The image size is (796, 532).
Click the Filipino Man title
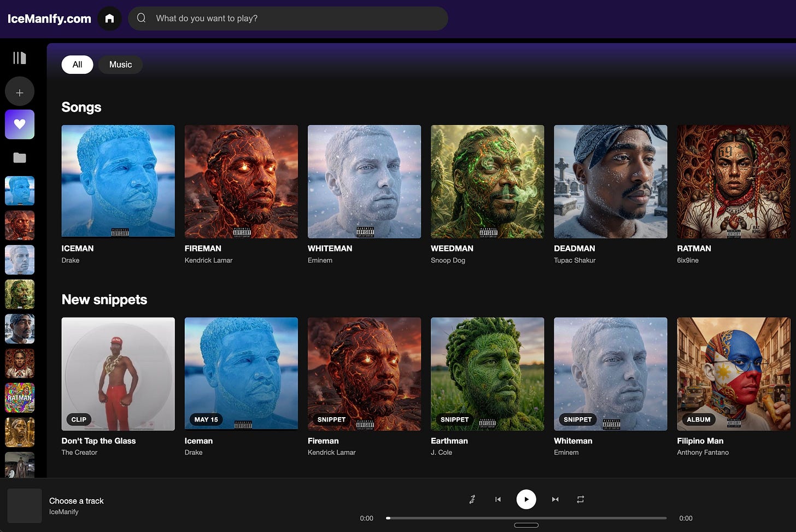(x=700, y=441)
